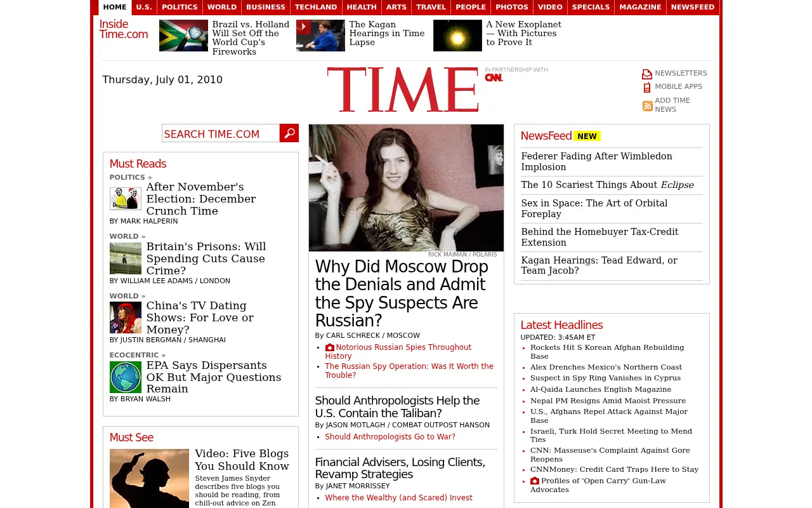Open the MAGAZINE navigation item
The image size is (812, 508).
click(x=640, y=7)
